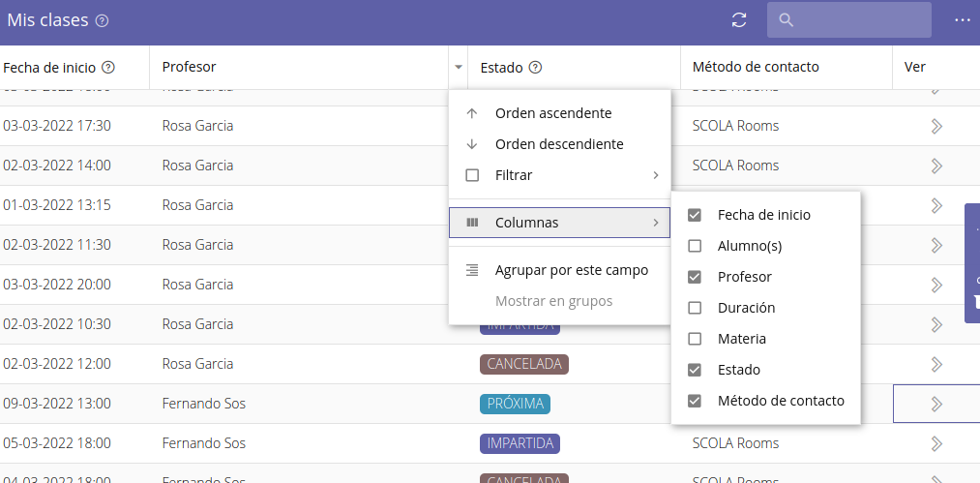Select Orden ascendente menu option
Viewport: 980px width, 483px height.
click(x=552, y=113)
